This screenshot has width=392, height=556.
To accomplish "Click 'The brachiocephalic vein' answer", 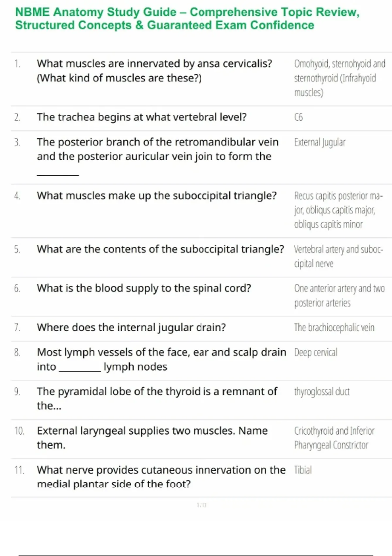I will [x=334, y=327].
